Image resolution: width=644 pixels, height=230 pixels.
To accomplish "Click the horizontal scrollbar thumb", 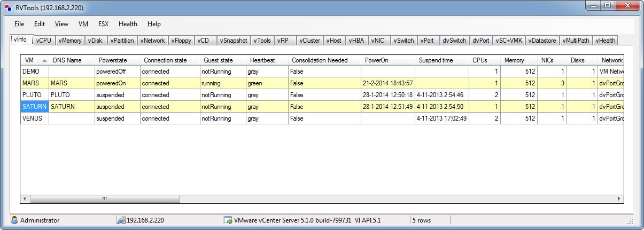I will click(x=105, y=199).
